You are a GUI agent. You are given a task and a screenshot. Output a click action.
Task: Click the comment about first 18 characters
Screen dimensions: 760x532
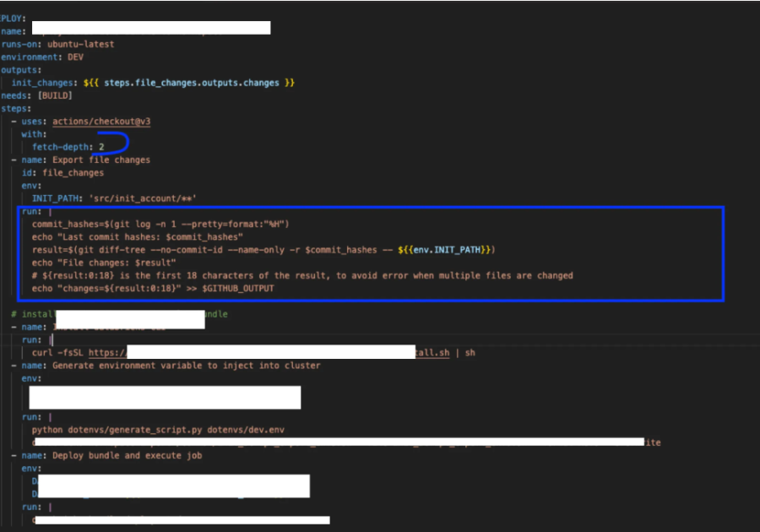pos(302,275)
